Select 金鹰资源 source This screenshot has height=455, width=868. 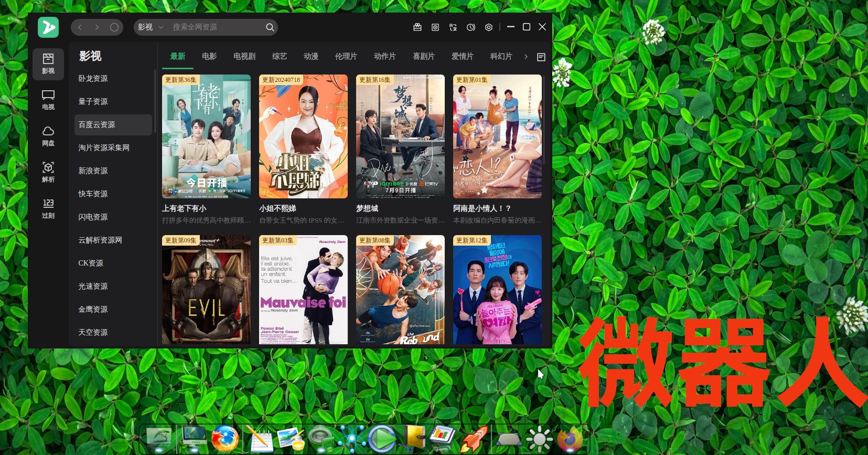click(x=113, y=310)
